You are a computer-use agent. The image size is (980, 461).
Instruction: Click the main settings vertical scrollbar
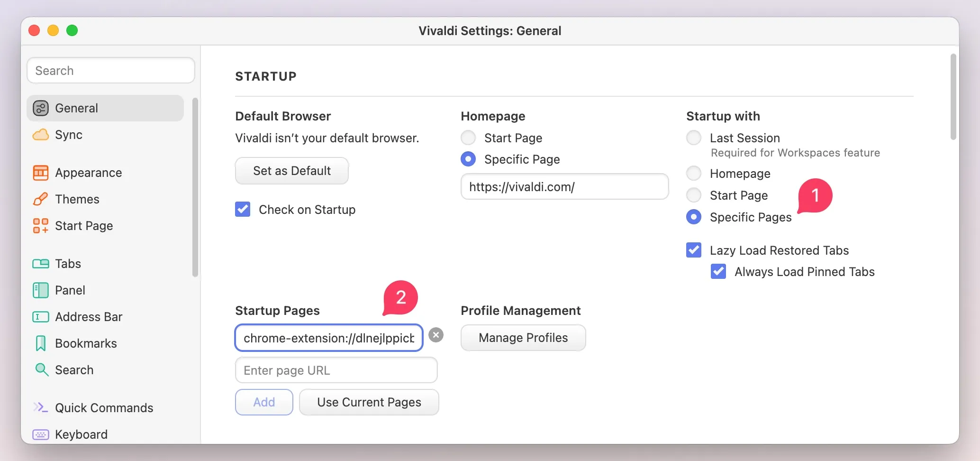point(953,97)
